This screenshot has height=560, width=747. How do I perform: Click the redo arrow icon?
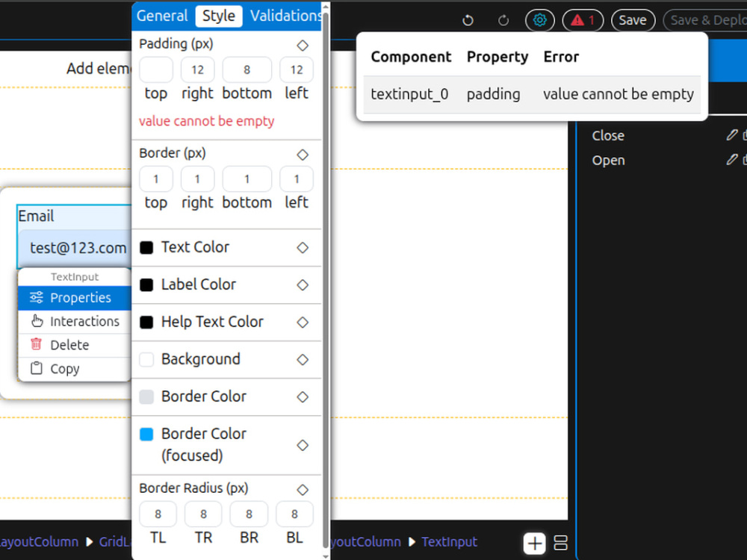click(503, 20)
